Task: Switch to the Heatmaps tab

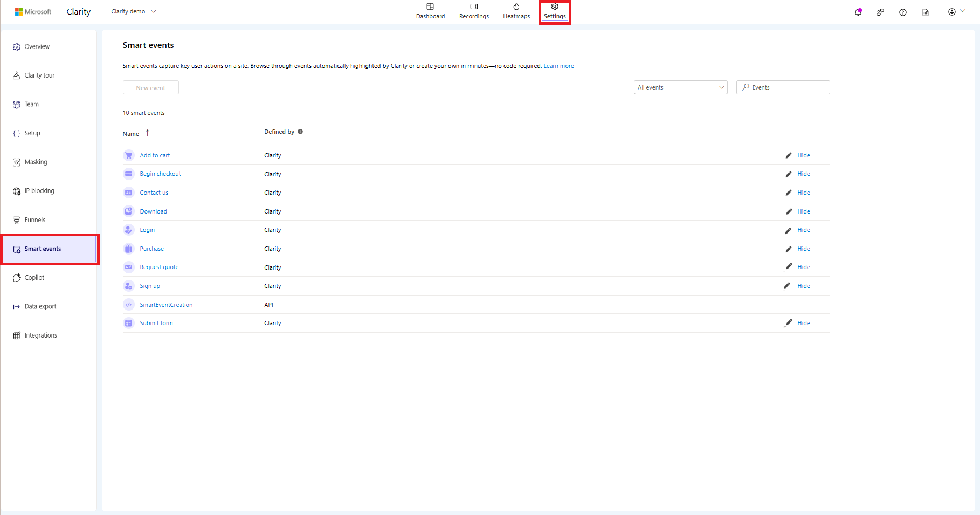Action: click(x=516, y=11)
